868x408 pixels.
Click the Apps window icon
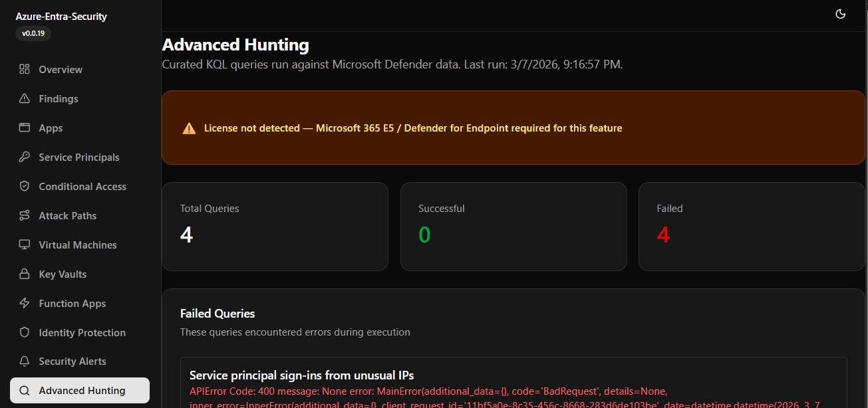coord(25,128)
